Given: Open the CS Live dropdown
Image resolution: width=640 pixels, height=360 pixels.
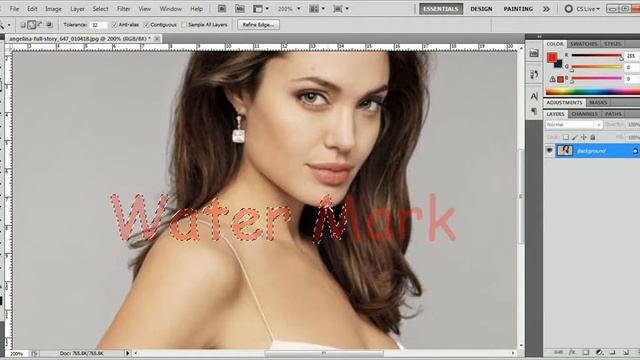Looking at the screenshot, I should click(x=582, y=9).
